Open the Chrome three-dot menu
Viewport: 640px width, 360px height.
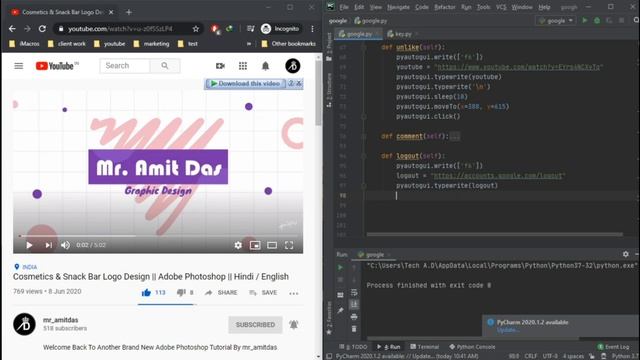coord(312,29)
